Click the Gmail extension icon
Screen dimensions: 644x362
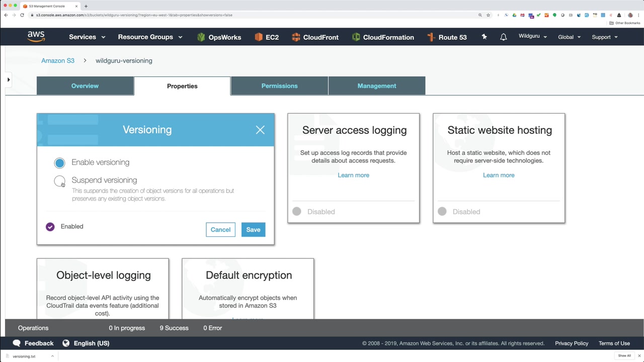(x=522, y=15)
